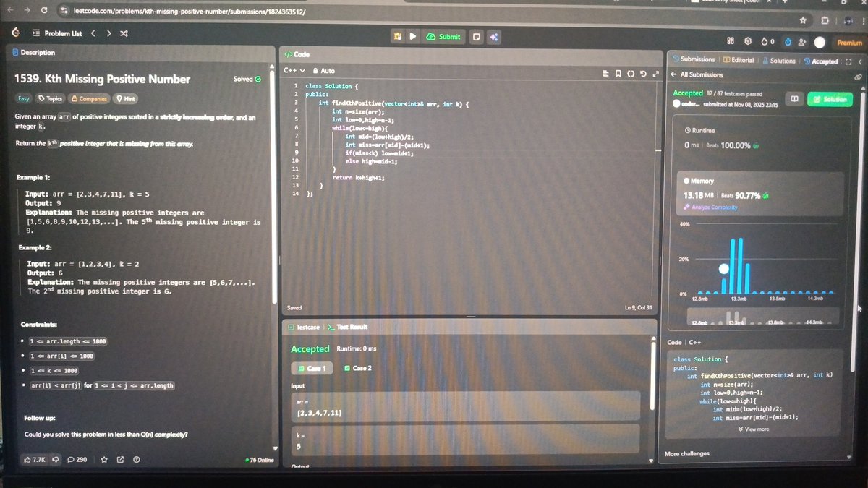This screenshot has width=868, height=488.
Task: Dislike the problem with thumbs down
Action: pos(55,459)
